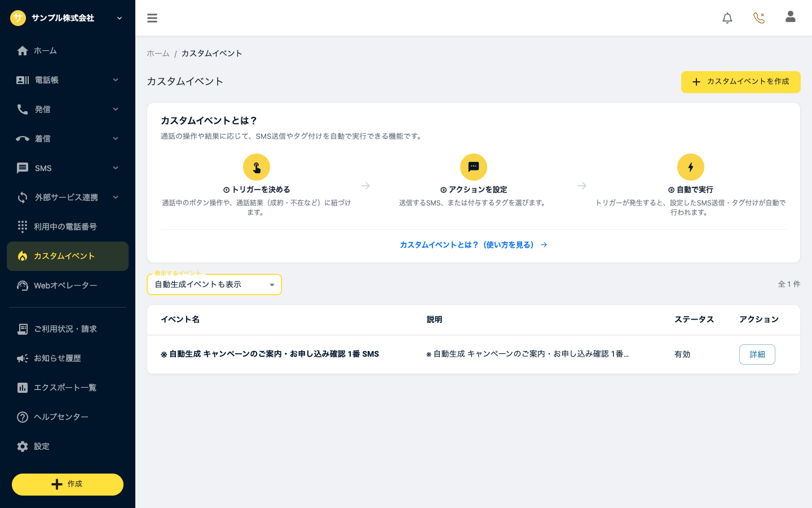Click the トリガーを決める touch icon
Image resolution: width=812 pixels, height=508 pixels.
tap(257, 167)
